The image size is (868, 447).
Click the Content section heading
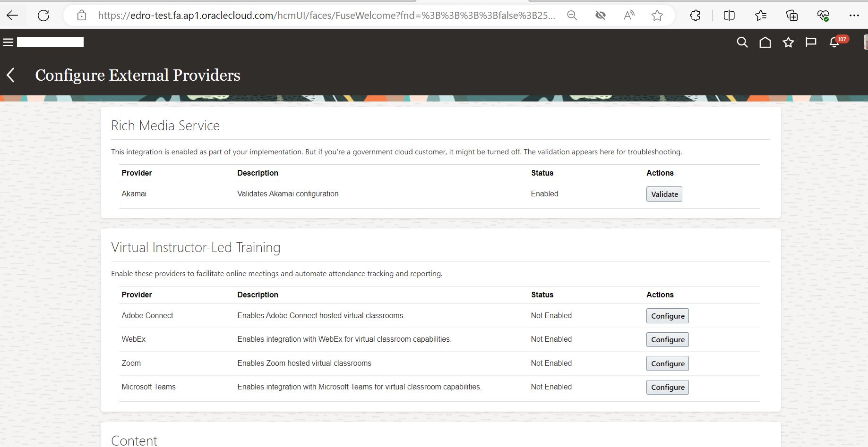(134, 440)
